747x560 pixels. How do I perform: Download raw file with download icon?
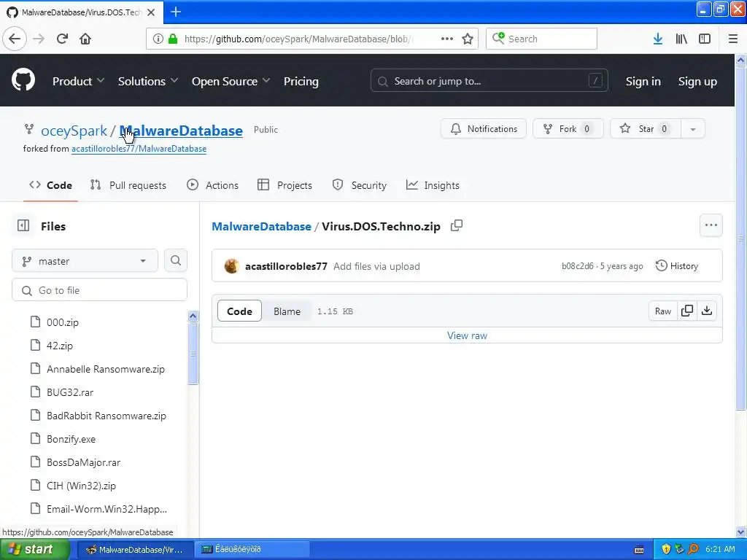click(707, 311)
